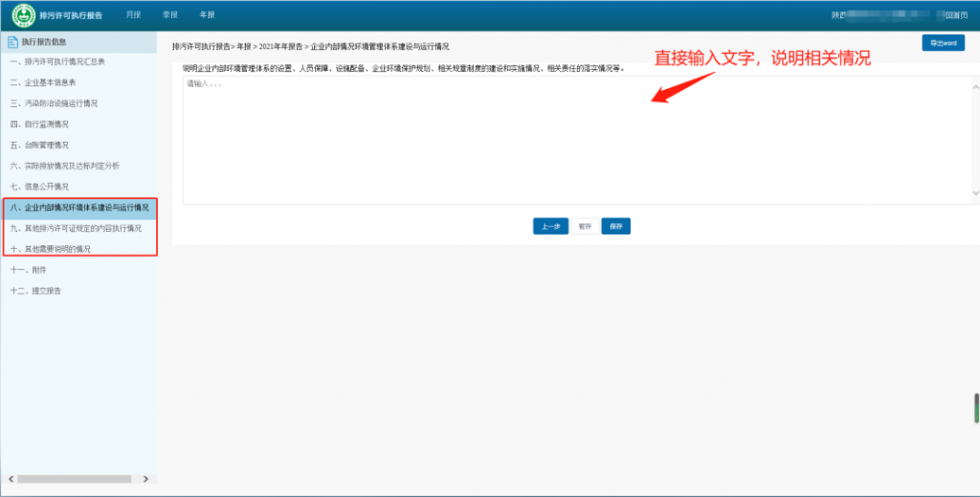The height and width of the screenshot is (497, 980).
Task: Open 三、污染防治设施运行情况 section
Action: [x=55, y=102]
